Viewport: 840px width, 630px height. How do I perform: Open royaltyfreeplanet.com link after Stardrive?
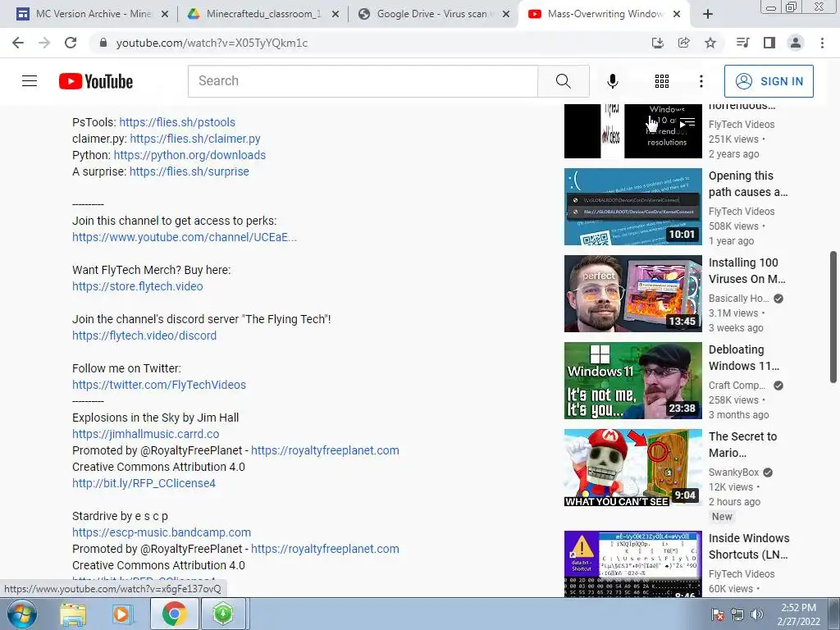coord(325,549)
